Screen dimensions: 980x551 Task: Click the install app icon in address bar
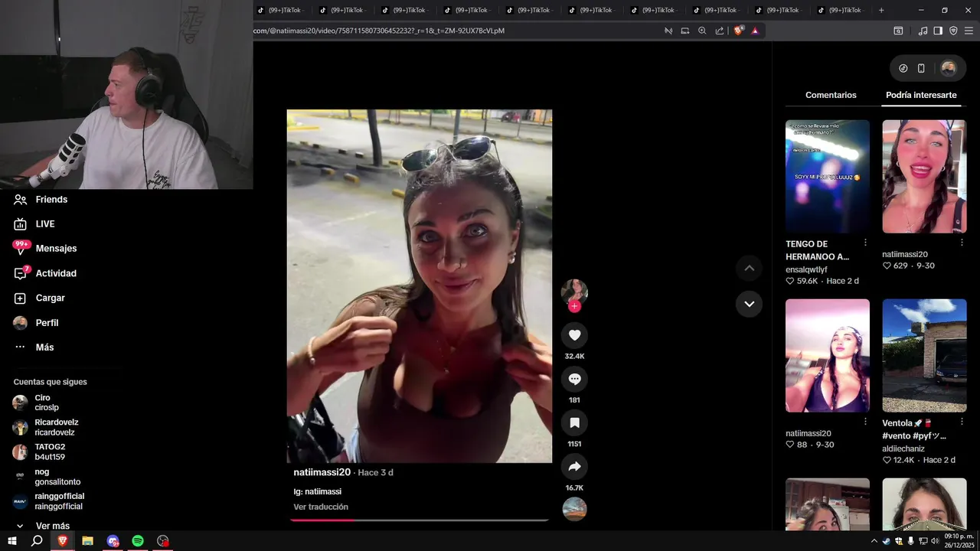pos(685,31)
